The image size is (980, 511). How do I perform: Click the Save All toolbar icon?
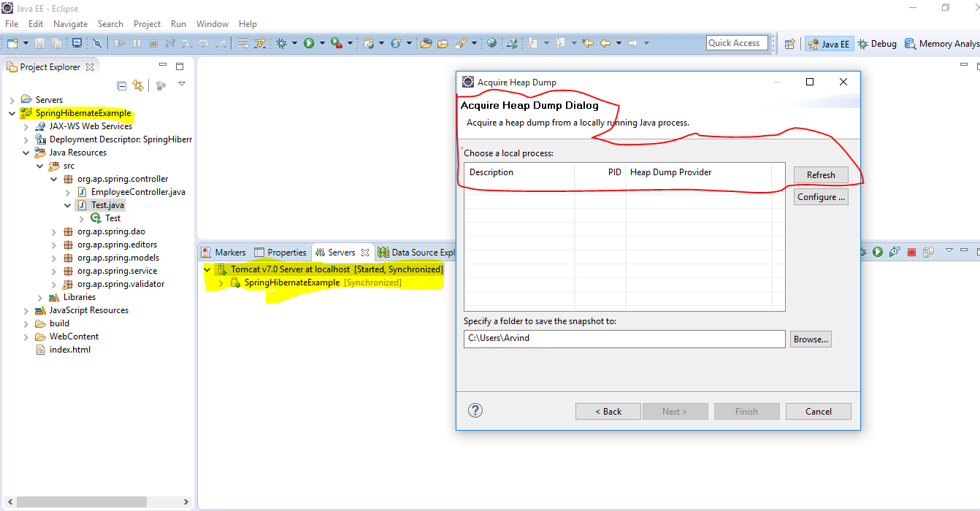click(56, 43)
